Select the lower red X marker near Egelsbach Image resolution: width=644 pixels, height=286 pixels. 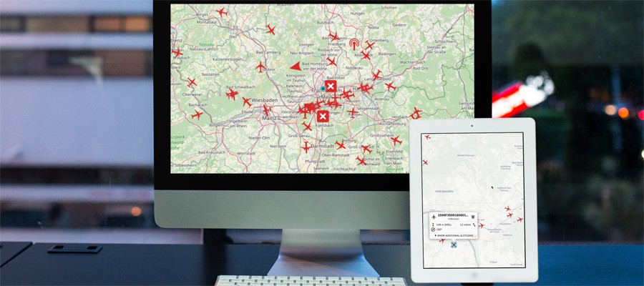pyautogui.click(x=323, y=116)
